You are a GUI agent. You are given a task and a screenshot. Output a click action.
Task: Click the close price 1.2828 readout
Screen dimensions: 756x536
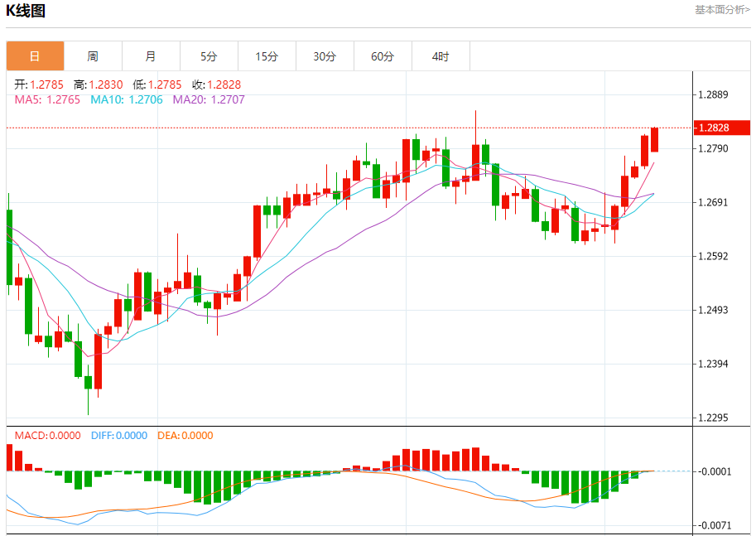coord(224,85)
